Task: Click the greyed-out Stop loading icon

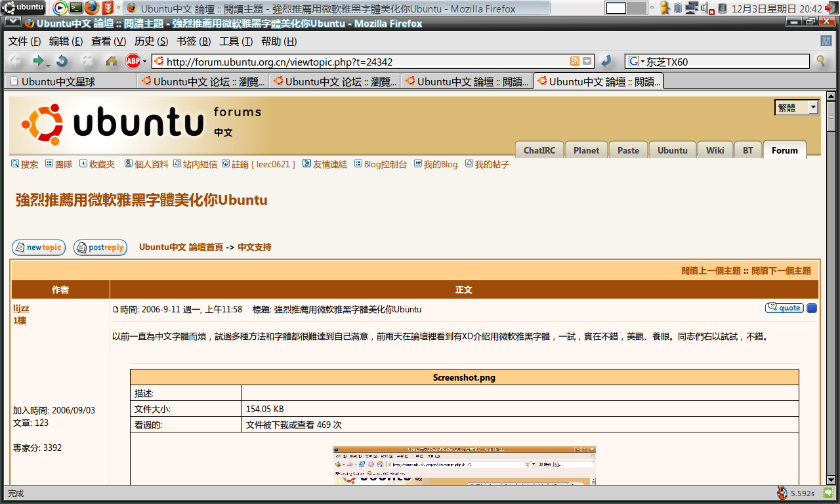Action: (87, 61)
